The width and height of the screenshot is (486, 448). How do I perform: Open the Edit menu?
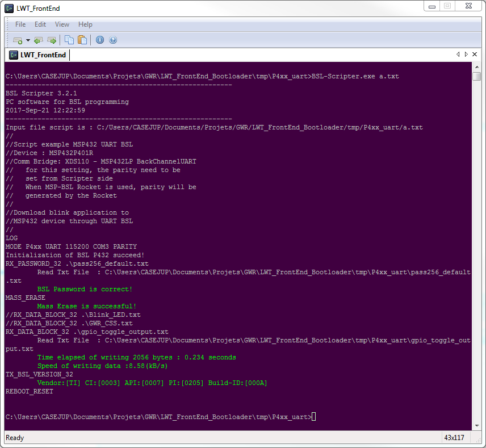40,24
